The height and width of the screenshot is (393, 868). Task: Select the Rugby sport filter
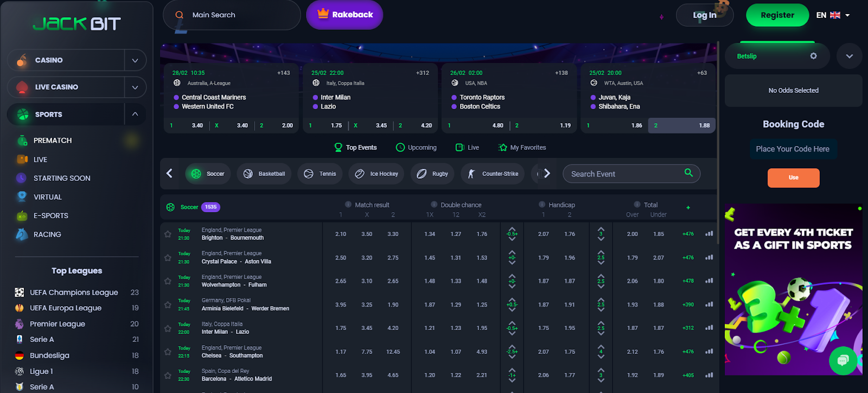click(x=432, y=174)
